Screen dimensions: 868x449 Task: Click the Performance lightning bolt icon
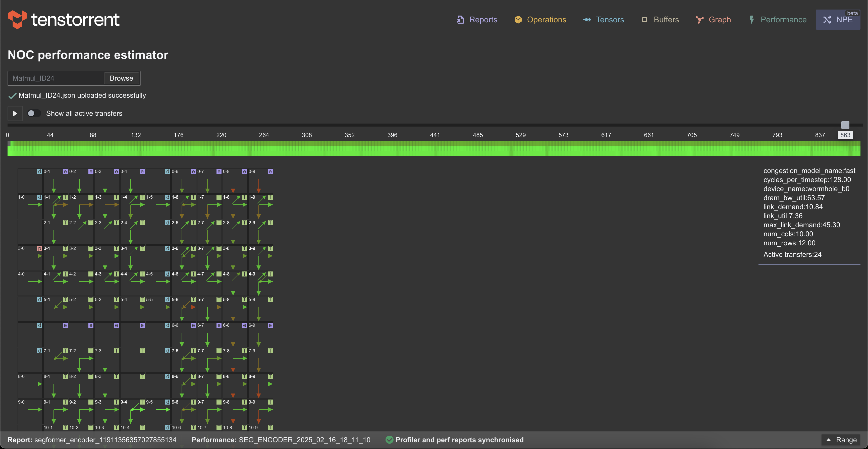pyautogui.click(x=752, y=20)
